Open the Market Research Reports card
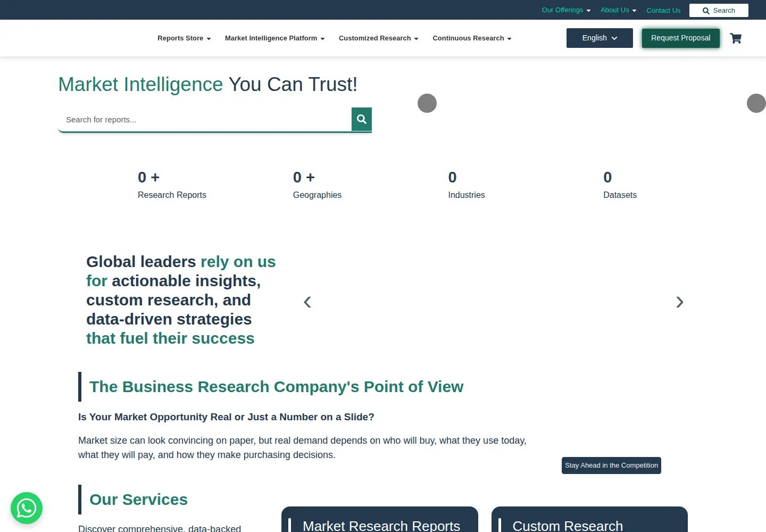This screenshot has width=766, height=532. coord(380,519)
